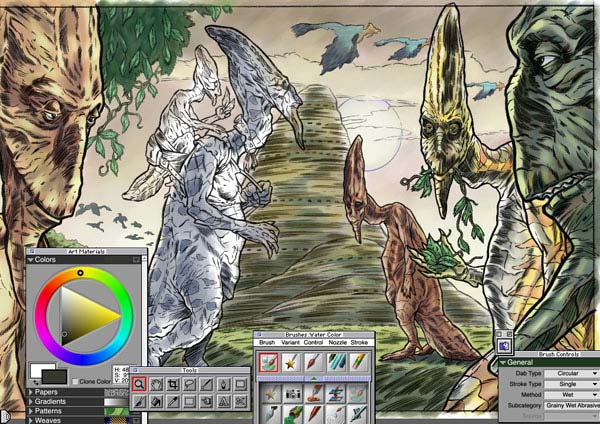The image size is (600, 424).
Task: Open the Brush menu in Brushes palette
Action: (x=267, y=342)
